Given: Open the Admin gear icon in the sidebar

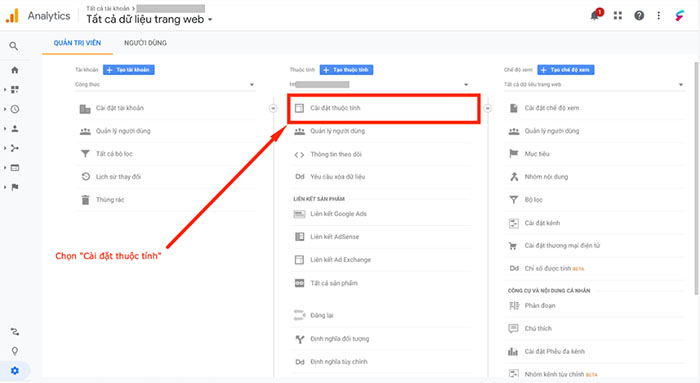Looking at the screenshot, I should click(x=15, y=371).
